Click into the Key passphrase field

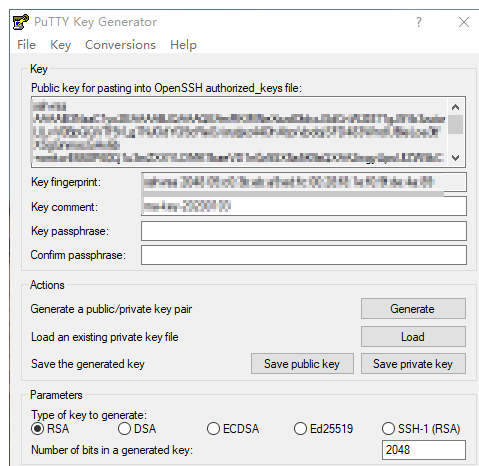(x=304, y=231)
